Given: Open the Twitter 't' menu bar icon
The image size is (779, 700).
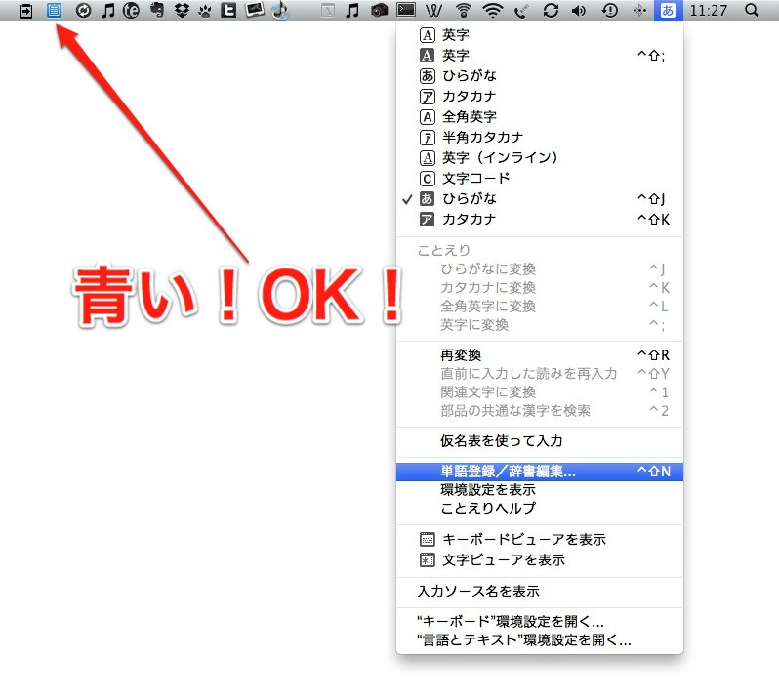Looking at the screenshot, I should [229, 11].
